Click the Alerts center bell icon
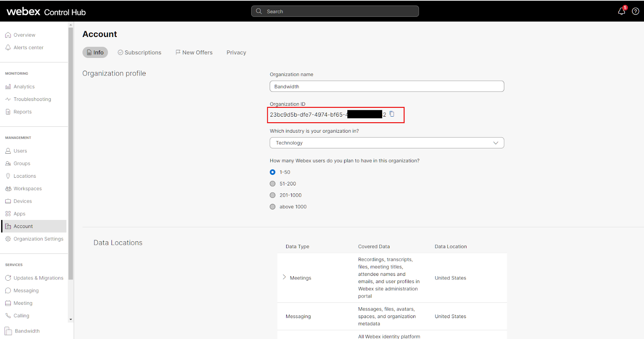The height and width of the screenshot is (339, 644). click(8, 47)
